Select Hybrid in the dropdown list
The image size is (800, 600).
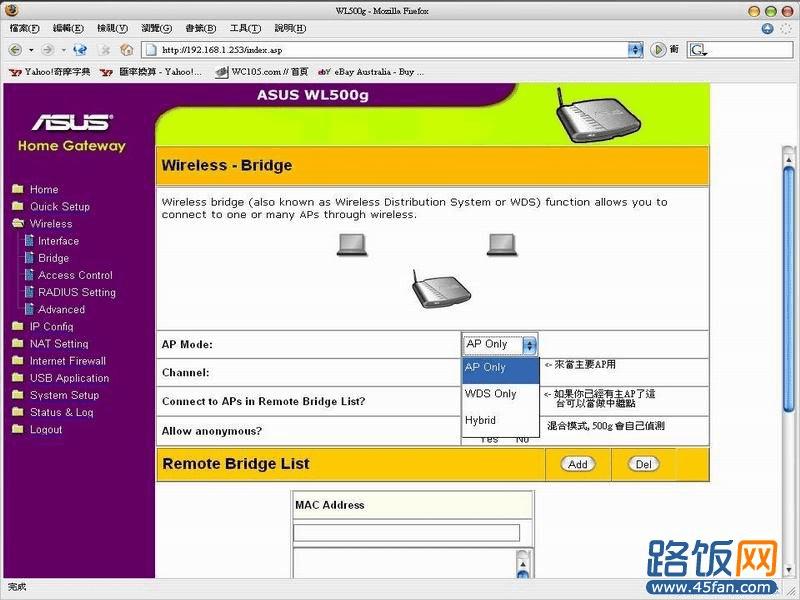point(501,420)
